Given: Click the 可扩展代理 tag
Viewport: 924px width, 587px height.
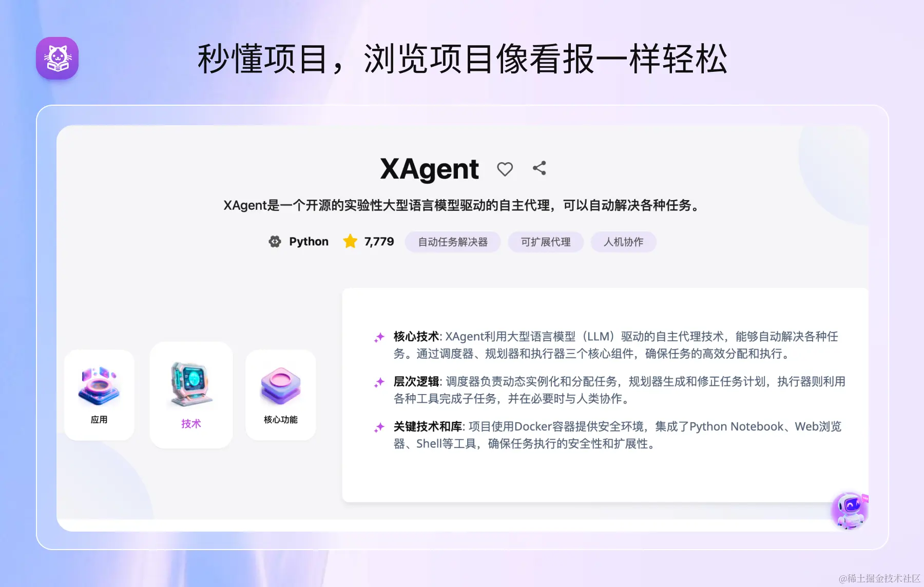Looking at the screenshot, I should [x=546, y=242].
